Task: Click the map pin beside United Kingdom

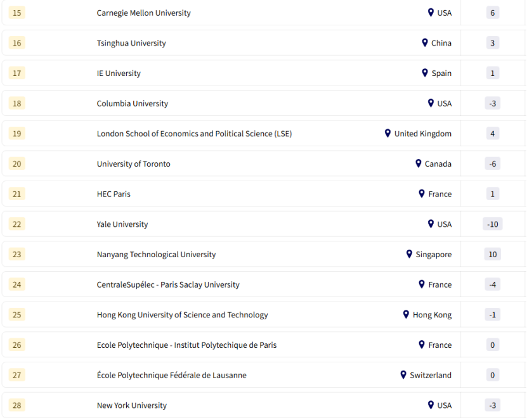Action: pos(387,133)
